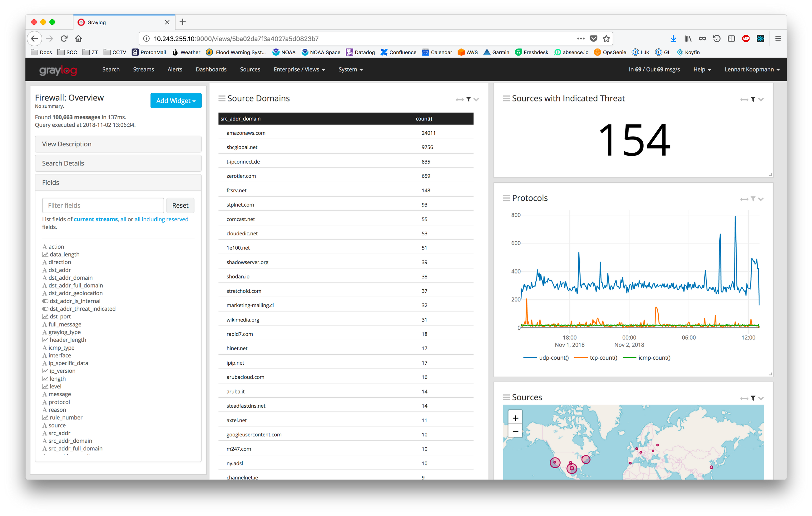Open the chevron menu on Protocols widget

pyautogui.click(x=761, y=199)
